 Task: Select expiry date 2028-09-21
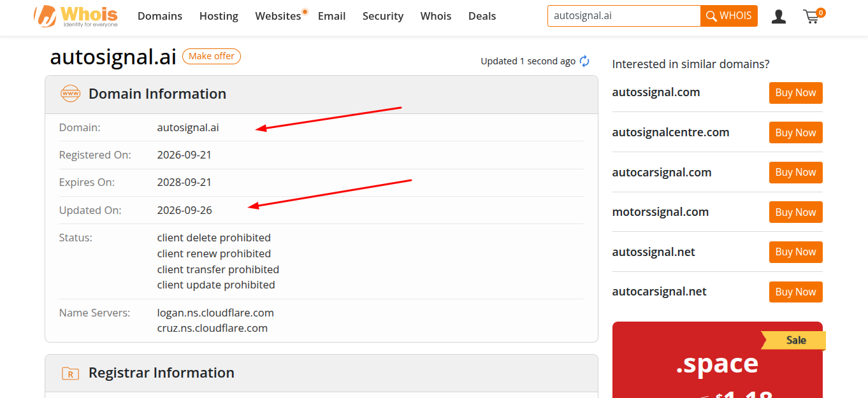coord(185,182)
